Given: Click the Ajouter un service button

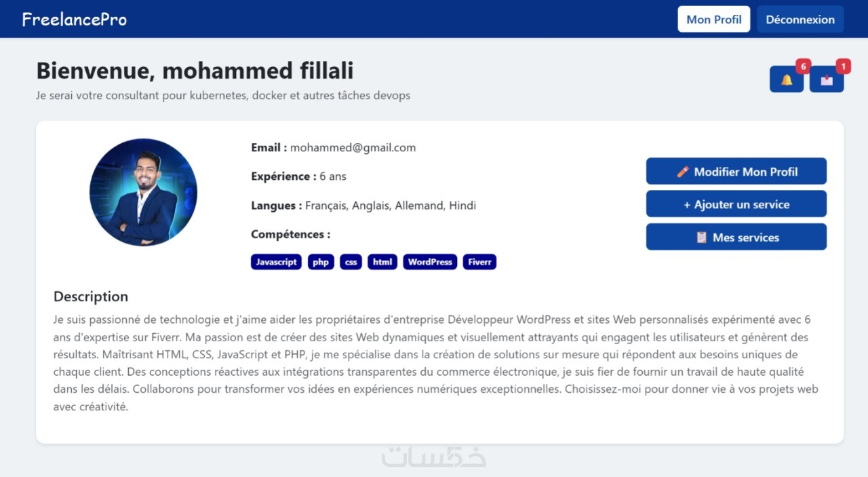Looking at the screenshot, I should click(x=736, y=204).
